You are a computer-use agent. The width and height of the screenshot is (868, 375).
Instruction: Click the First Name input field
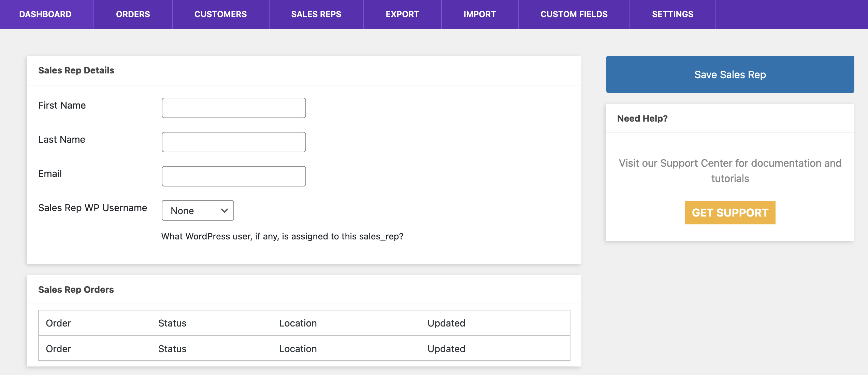[x=234, y=108]
